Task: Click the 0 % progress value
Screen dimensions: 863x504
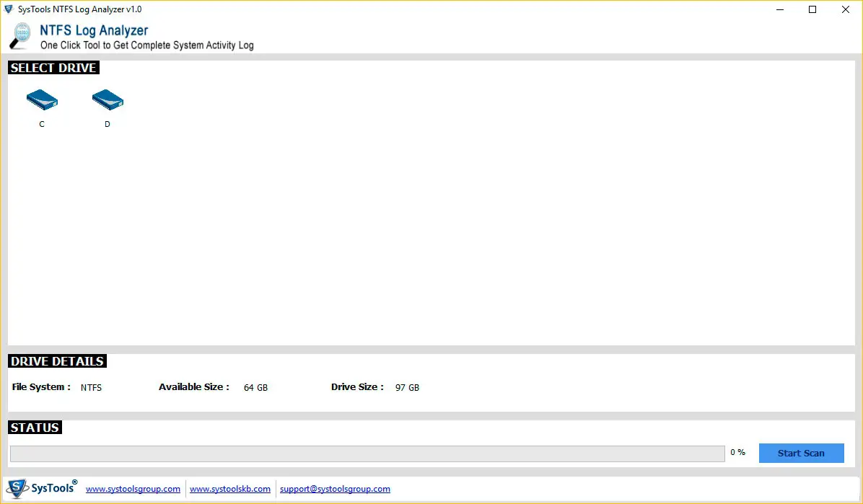Action: (737, 452)
